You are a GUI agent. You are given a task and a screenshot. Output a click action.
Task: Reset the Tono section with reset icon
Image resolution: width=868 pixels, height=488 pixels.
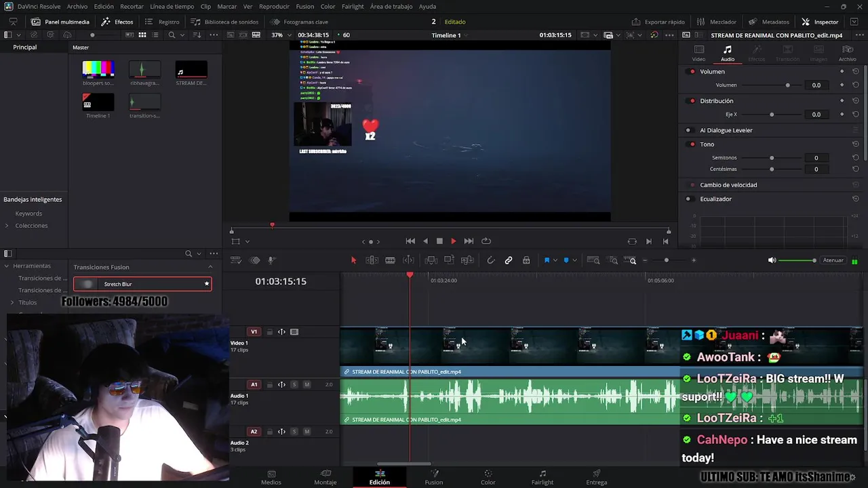(x=855, y=144)
